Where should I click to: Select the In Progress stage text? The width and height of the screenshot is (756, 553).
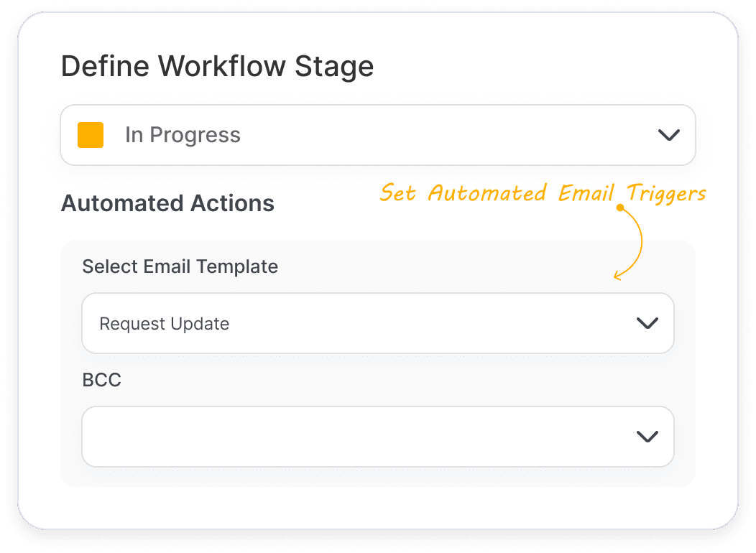coord(183,135)
